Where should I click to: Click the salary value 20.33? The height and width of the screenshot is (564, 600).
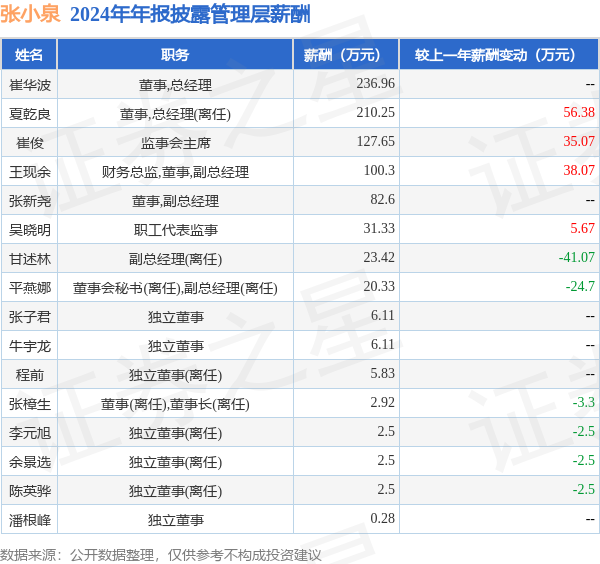point(379,287)
